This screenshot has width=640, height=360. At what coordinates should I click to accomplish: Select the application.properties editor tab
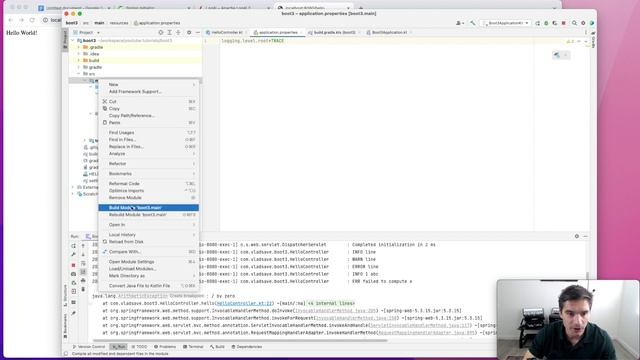pyautogui.click(x=278, y=32)
